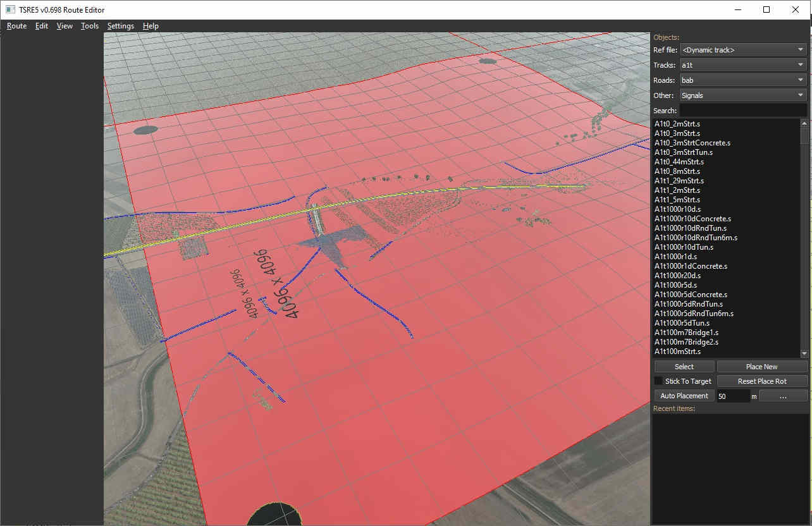
Task: Click the Auto Placement button
Action: click(x=684, y=396)
